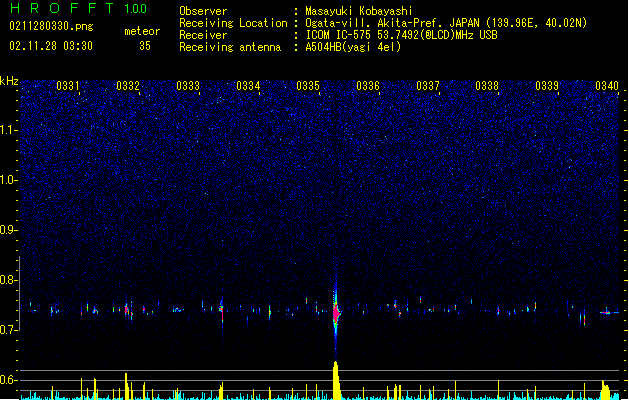Click the 0334 time marker
Screen dimensions: 629x400
tap(248, 86)
